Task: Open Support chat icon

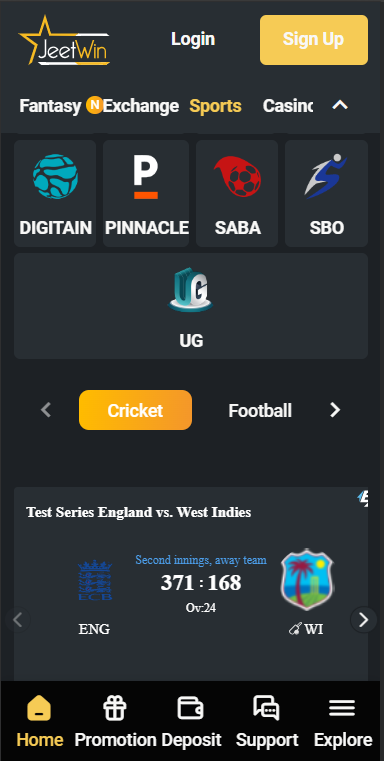Action: [267, 708]
